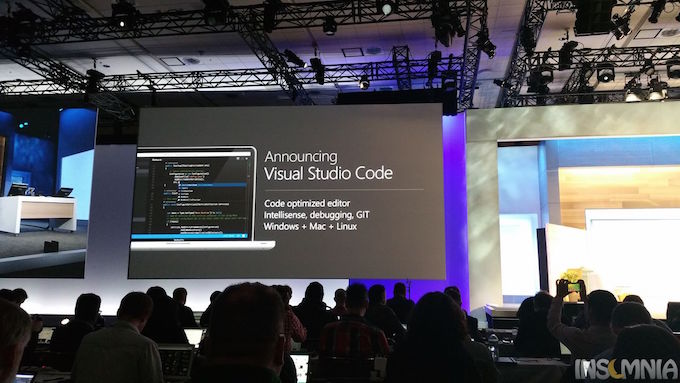Select the "Intellisense, debugging, GIT" line

[x=317, y=215]
